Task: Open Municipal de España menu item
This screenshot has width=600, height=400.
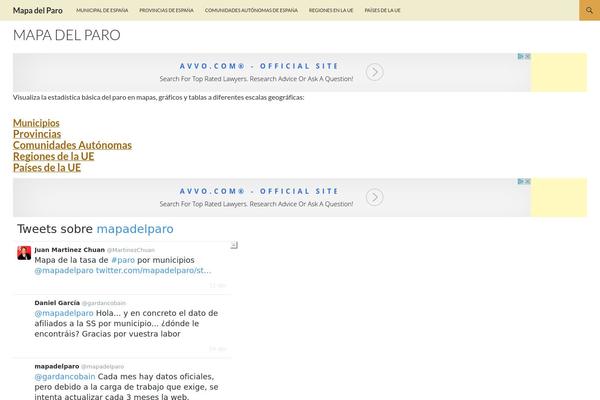Action: tap(102, 10)
